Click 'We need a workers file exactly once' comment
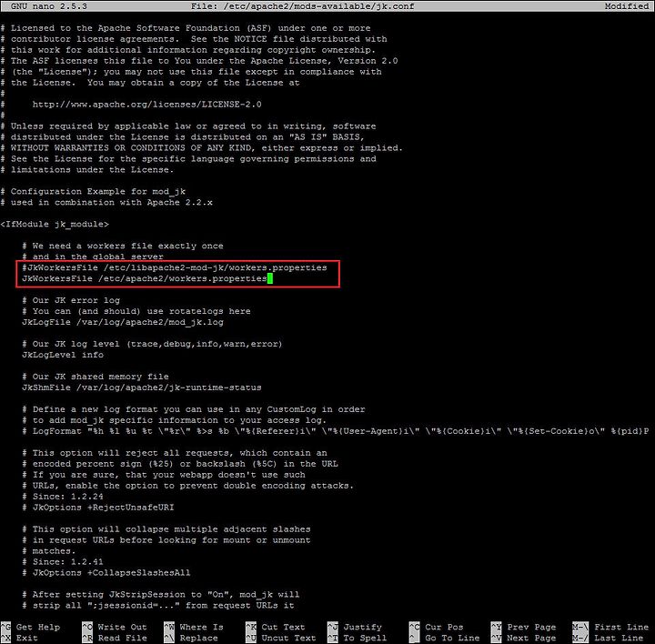This screenshot has width=655, height=644. coord(123,246)
